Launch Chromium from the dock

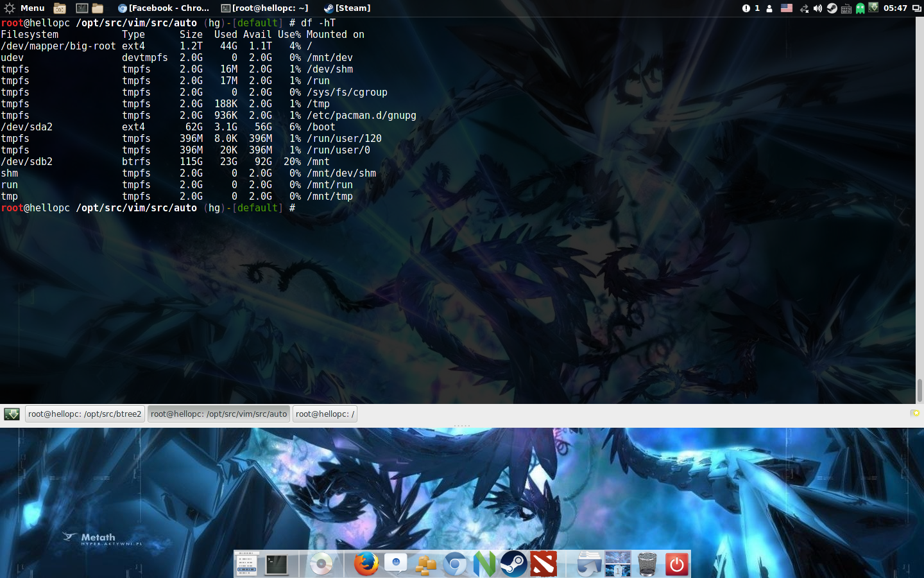[x=455, y=565]
